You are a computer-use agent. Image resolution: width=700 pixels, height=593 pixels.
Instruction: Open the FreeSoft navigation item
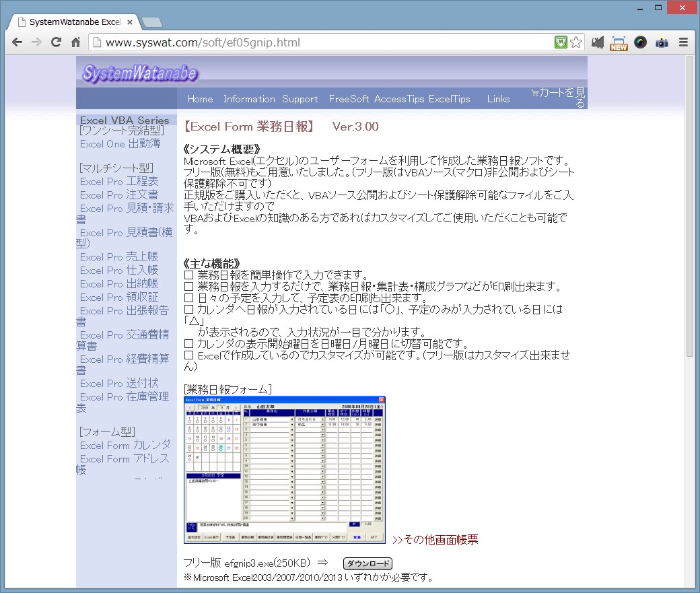point(349,99)
